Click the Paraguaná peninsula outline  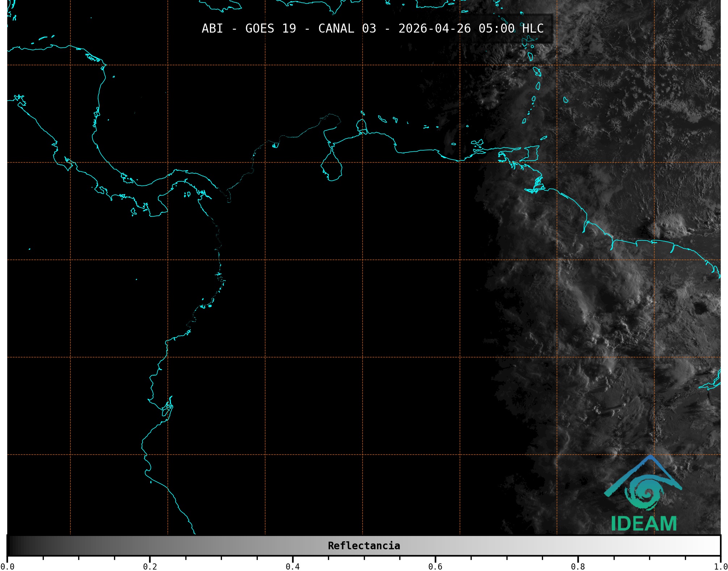click(x=362, y=126)
